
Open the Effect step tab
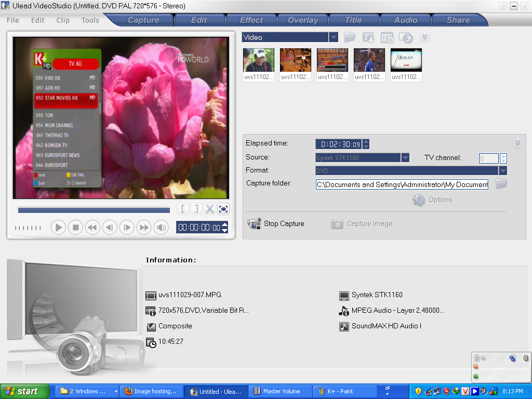coord(251,20)
